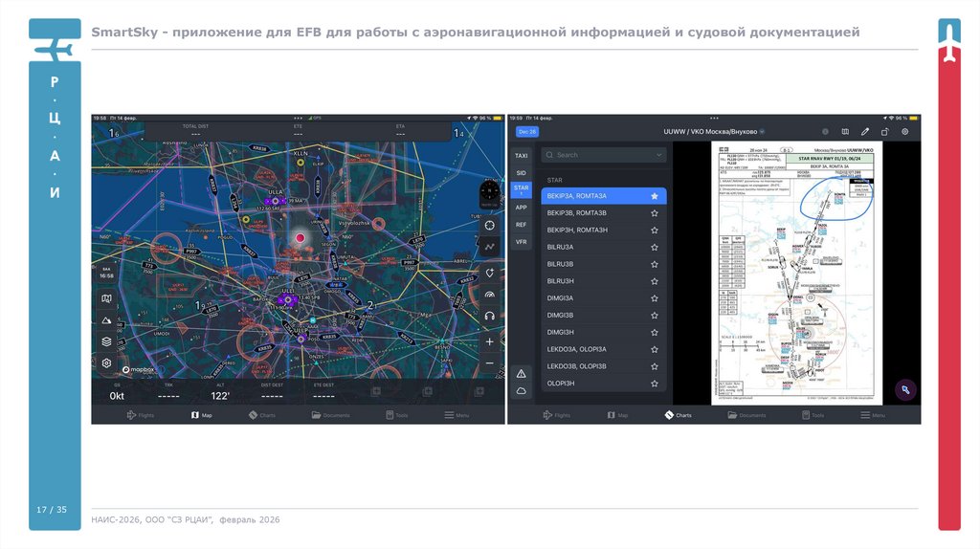
Task: Select the LEKDO3A, OLOPI3A chart
Action: (577, 349)
